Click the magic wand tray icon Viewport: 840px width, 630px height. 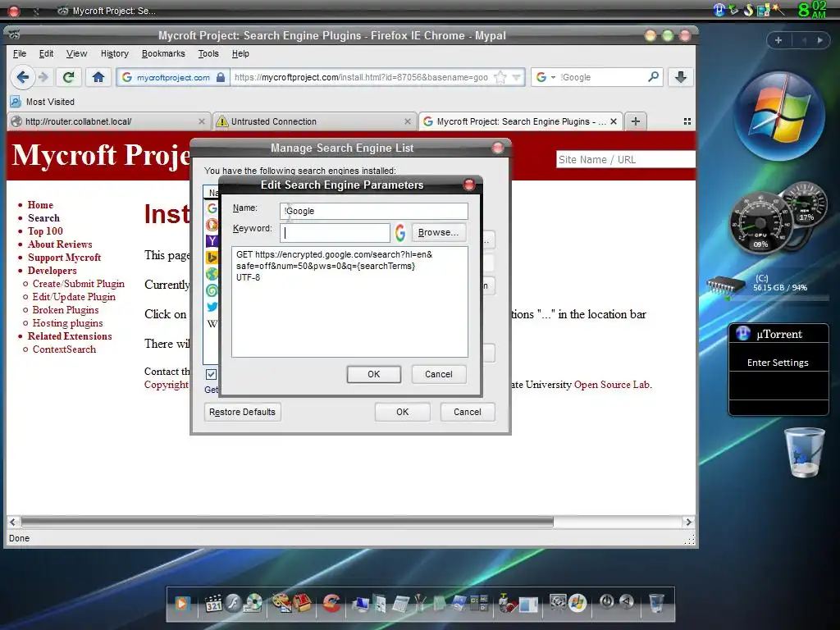click(778, 10)
